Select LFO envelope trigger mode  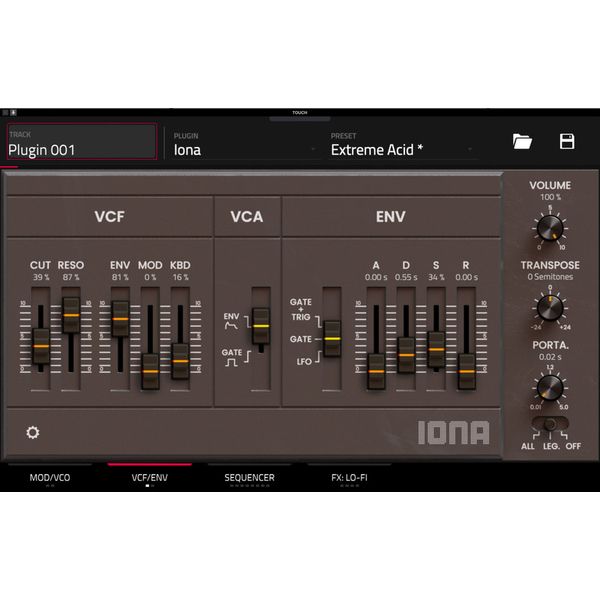(304, 361)
